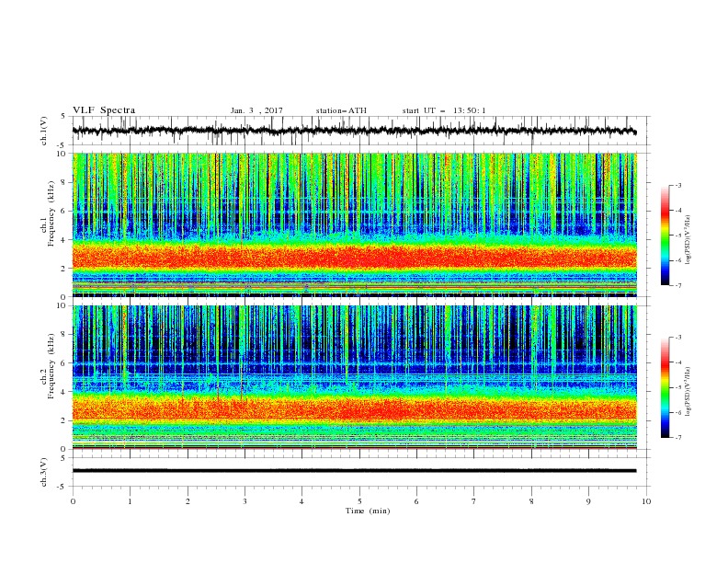Select the "start UT = 13:50:1" header text

coord(444,110)
